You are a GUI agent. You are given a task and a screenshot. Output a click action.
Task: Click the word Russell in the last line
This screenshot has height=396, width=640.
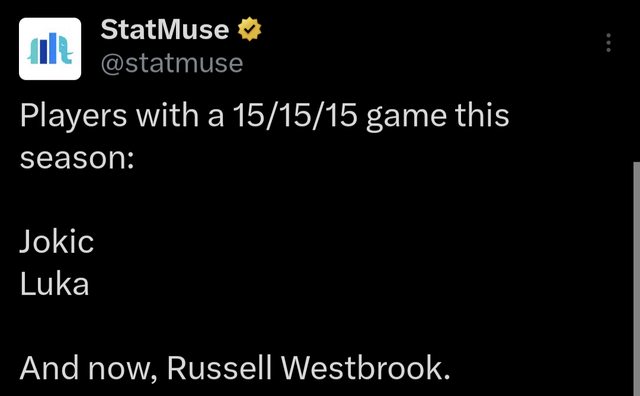219,368
